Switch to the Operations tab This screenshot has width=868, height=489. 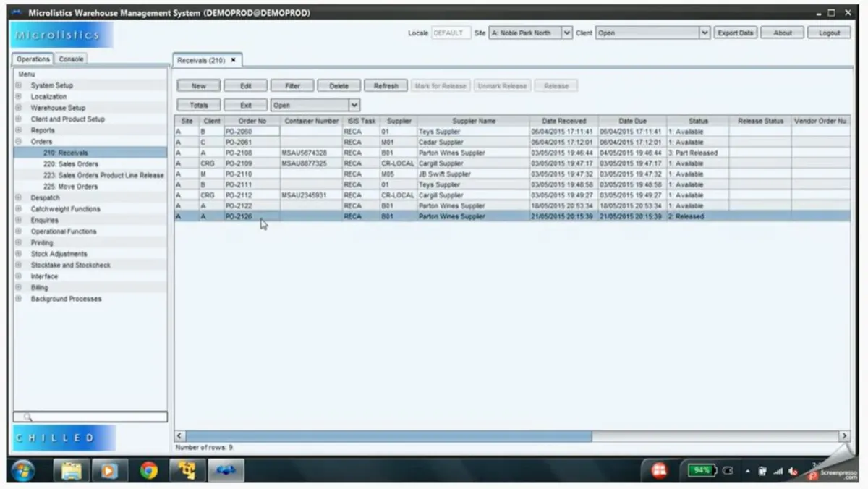(33, 59)
